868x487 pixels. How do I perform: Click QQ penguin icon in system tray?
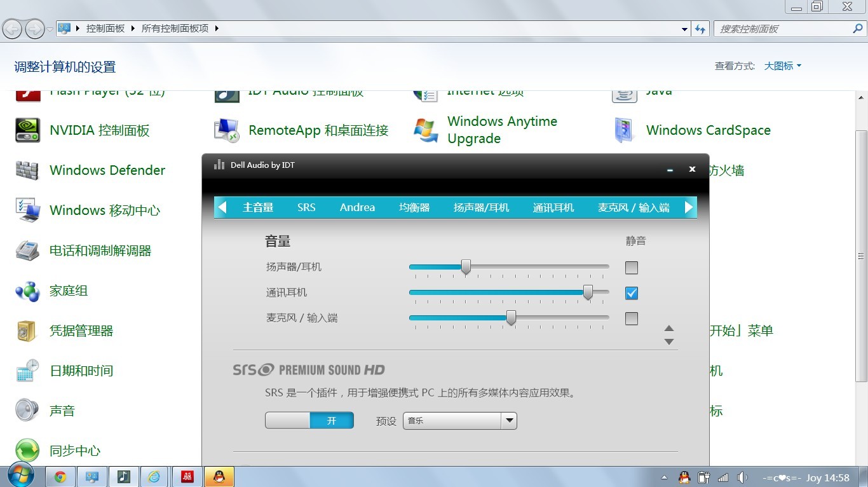click(684, 477)
